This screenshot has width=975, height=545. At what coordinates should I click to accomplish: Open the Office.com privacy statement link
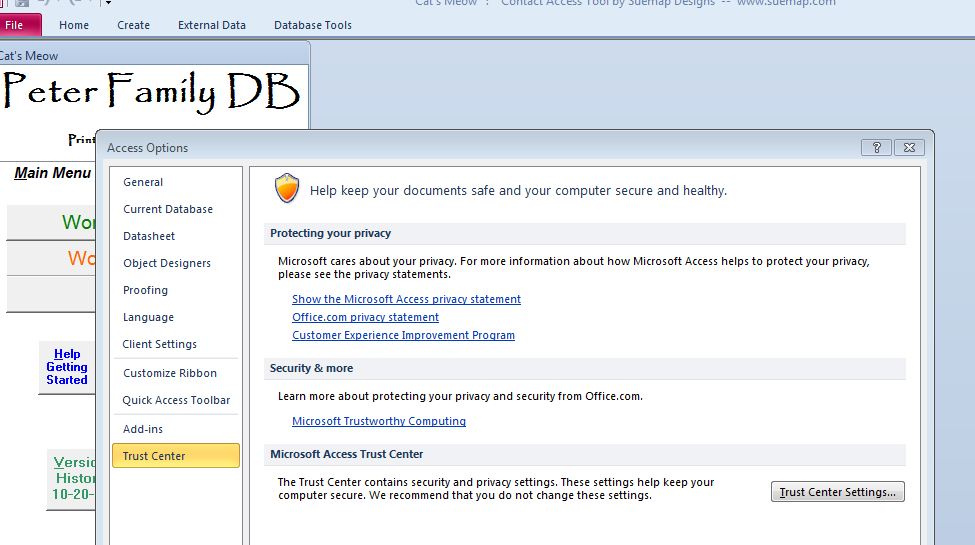(365, 317)
